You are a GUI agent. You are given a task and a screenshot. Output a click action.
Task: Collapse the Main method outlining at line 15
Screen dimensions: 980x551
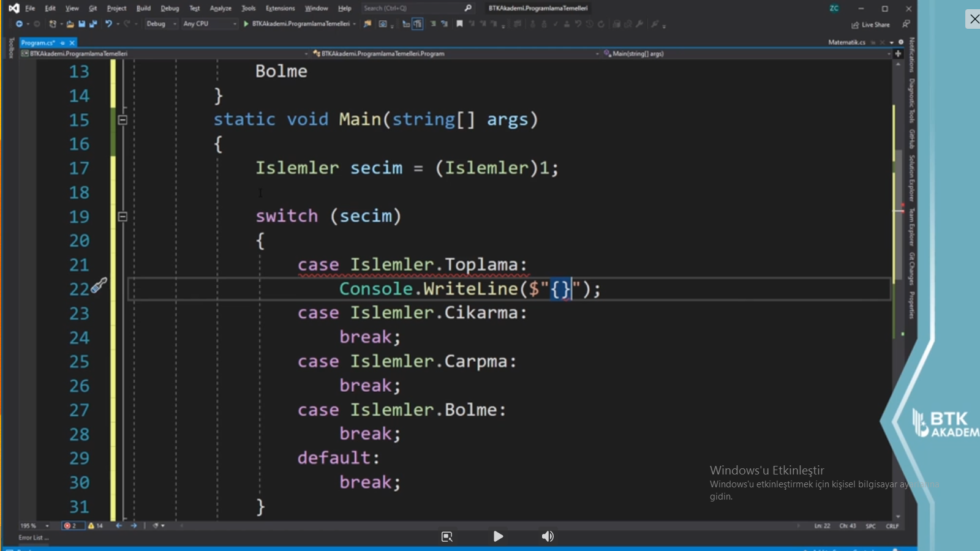[123, 120]
